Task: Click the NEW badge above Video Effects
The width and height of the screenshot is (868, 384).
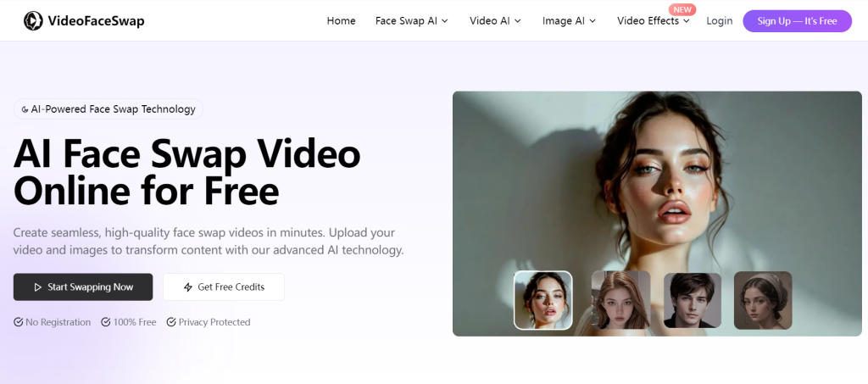Action: pos(682,9)
